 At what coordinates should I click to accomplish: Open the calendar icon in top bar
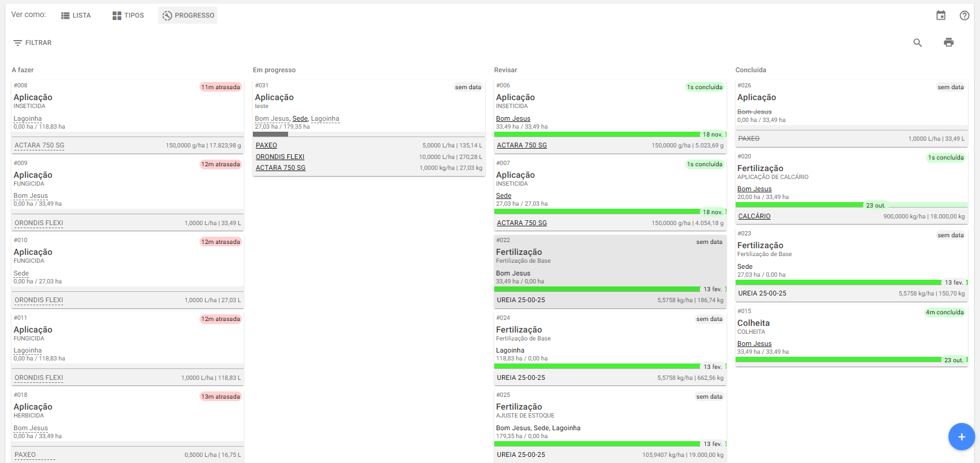click(x=941, y=15)
